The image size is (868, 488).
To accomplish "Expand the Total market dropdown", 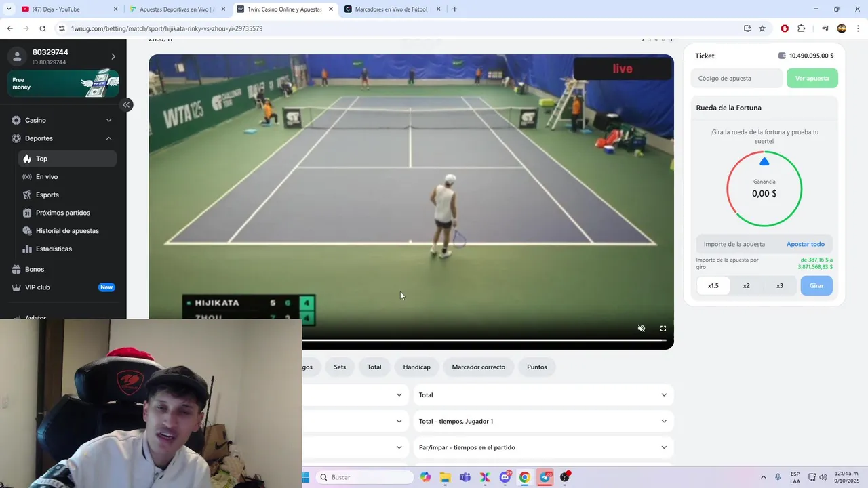I will tap(544, 395).
